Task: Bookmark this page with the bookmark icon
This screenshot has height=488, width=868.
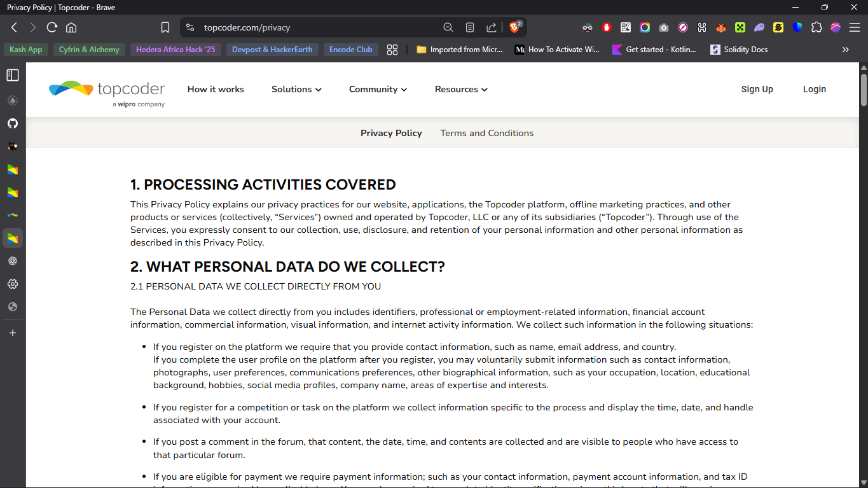Action: pos(165,27)
